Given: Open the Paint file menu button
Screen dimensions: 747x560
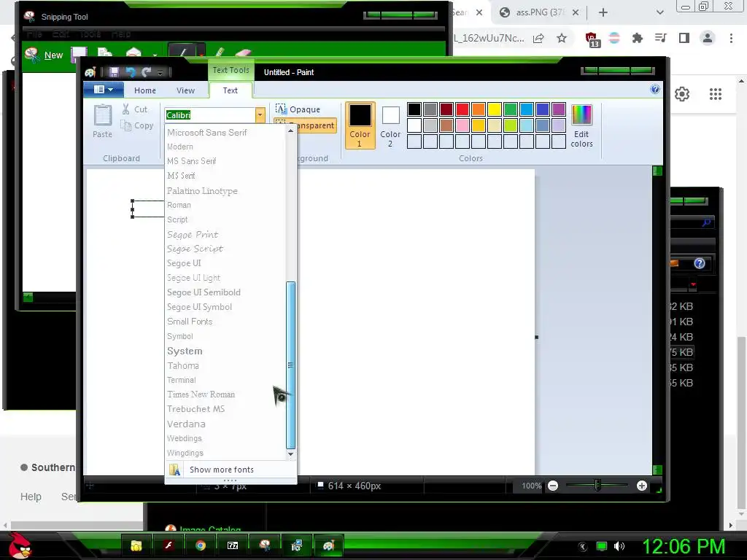Looking at the screenshot, I should [104, 90].
